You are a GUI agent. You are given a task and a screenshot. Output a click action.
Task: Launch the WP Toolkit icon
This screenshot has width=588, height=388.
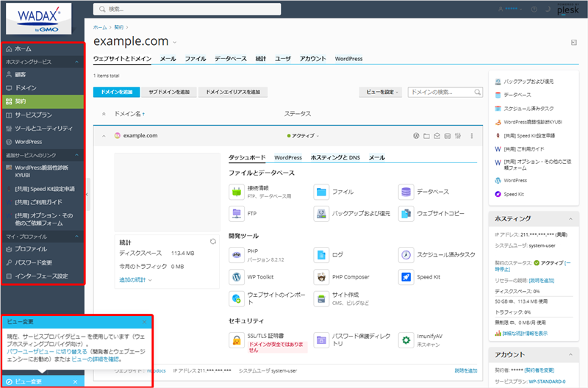pyautogui.click(x=236, y=277)
